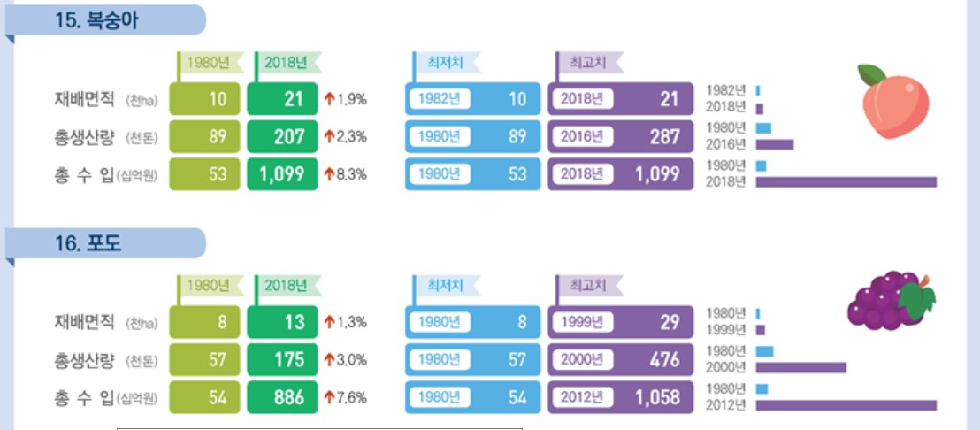The height and width of the screenshot is (430, 980).
Task: Click the 2018년 flag label in grape section
Action: tap(286, 287)
